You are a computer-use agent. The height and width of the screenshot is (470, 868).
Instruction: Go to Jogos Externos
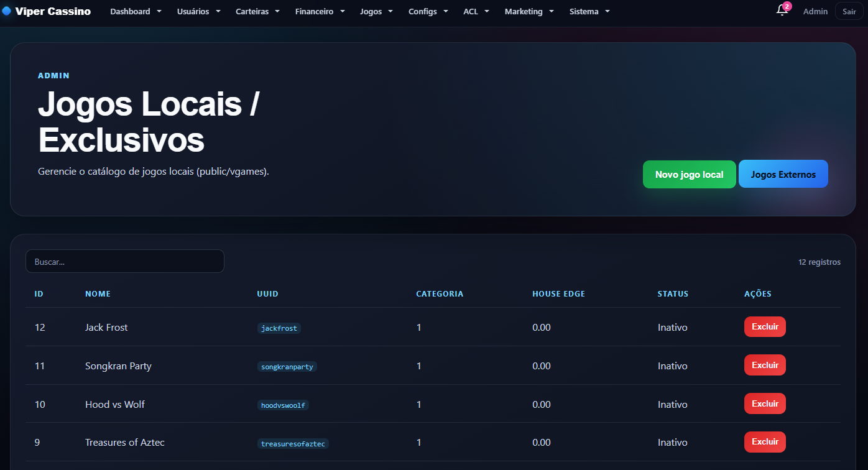click(783, 174)
